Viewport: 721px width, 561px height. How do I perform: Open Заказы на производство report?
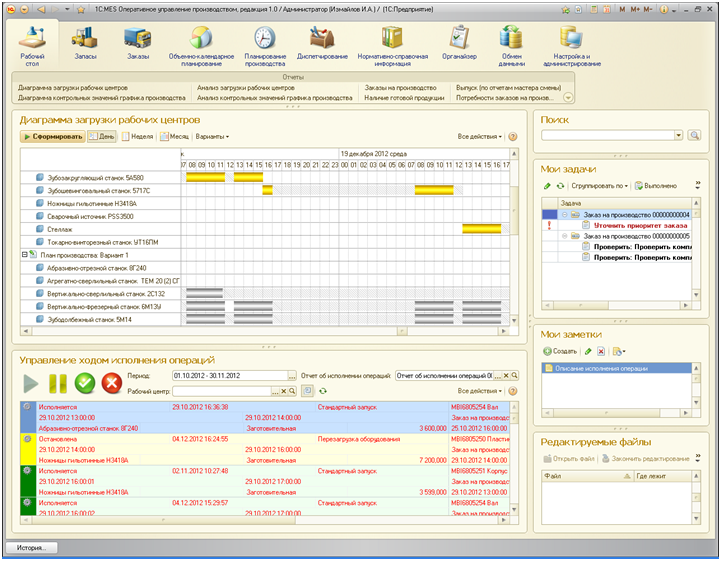coord(400,87)
